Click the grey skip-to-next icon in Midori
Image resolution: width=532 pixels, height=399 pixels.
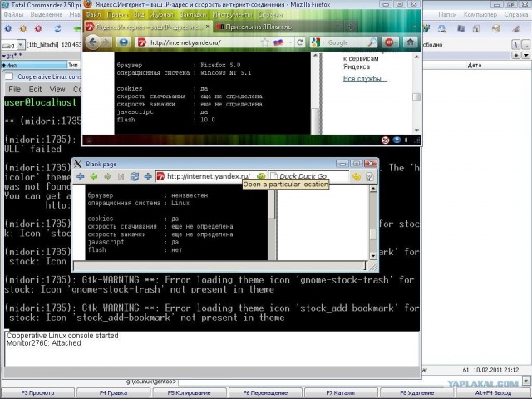point(121,176)
